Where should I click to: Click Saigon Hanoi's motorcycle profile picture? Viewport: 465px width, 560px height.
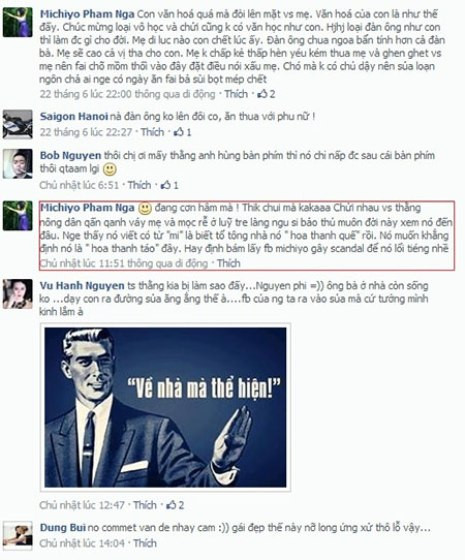[18, 124]
